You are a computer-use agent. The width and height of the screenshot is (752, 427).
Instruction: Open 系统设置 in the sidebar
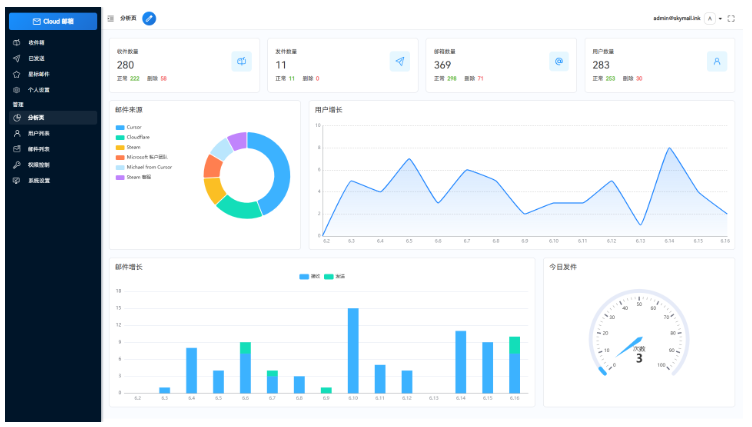pyautogui.click(x=53, y=180)
